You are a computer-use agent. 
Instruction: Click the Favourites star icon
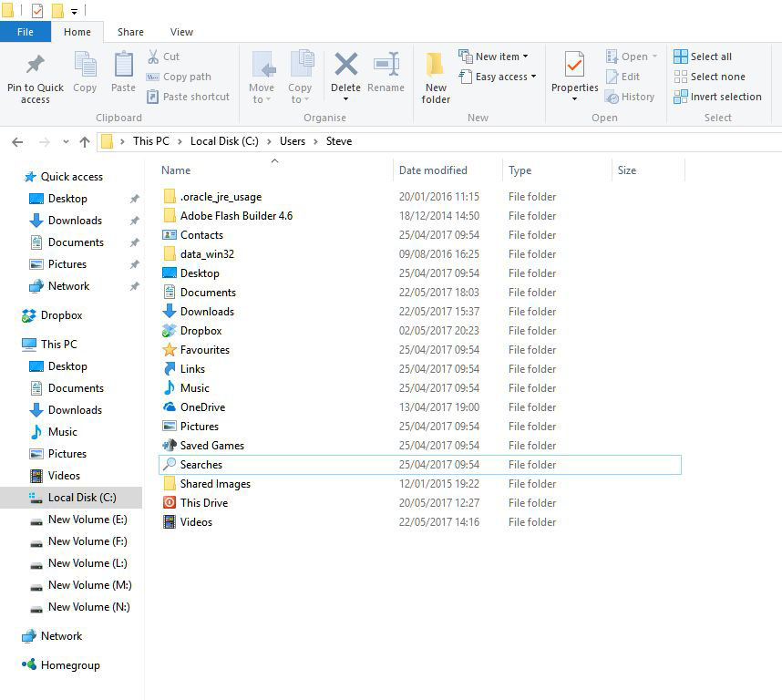point(170,349)
